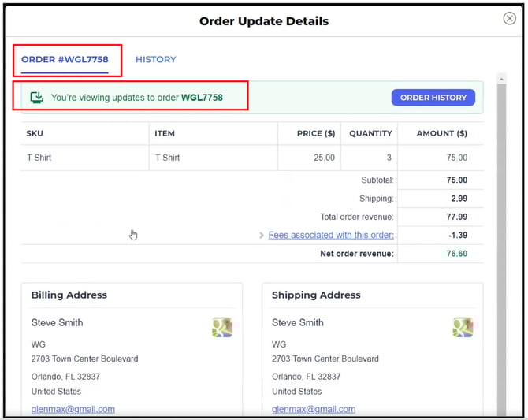Click the vertical scrollbar thumb

501,249
